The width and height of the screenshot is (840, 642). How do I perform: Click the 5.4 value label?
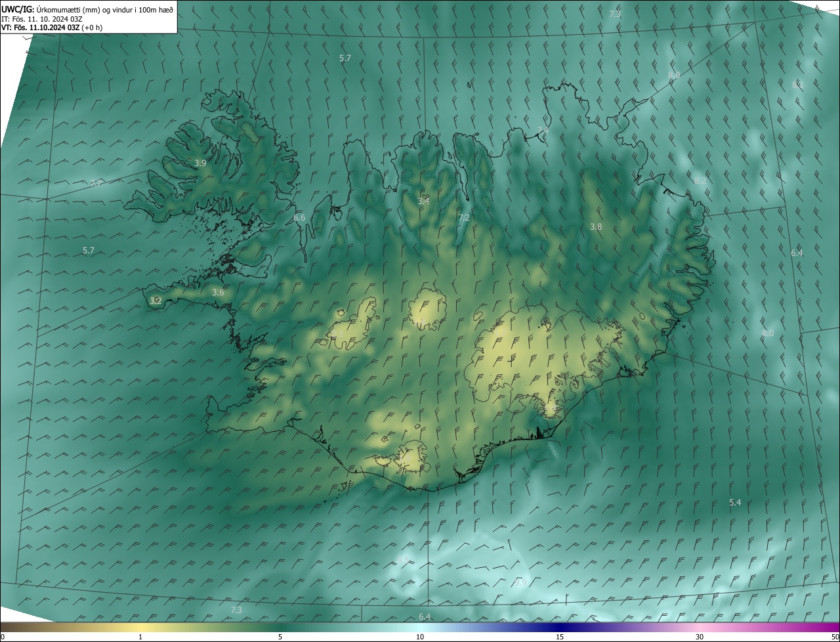735,502
